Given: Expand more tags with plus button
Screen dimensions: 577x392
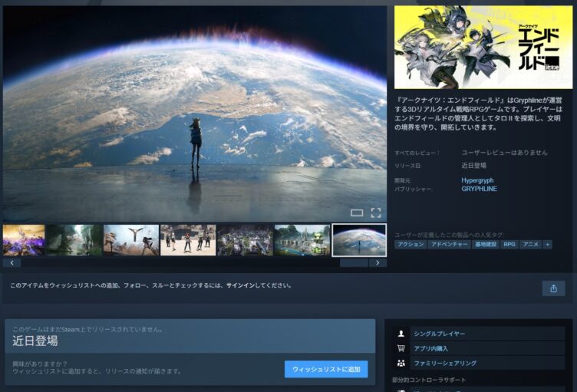Looking at the screenshot, I should point(548,245).
